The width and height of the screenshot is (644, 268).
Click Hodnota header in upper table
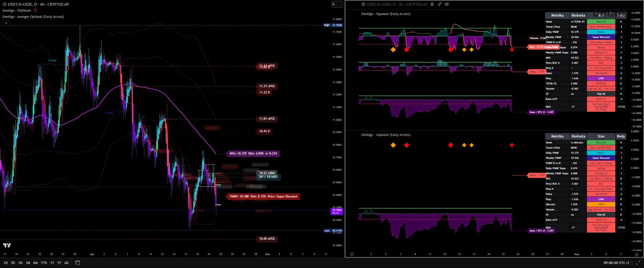click(x=578, y=15)
